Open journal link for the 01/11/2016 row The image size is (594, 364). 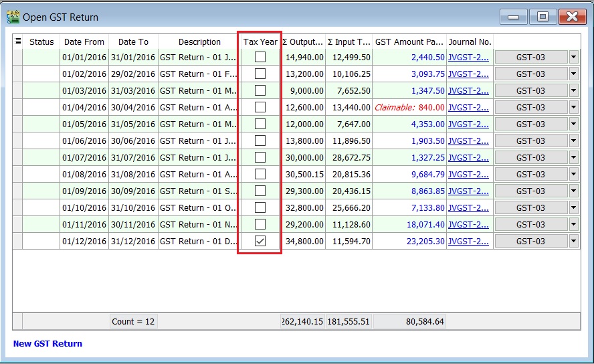468,225
